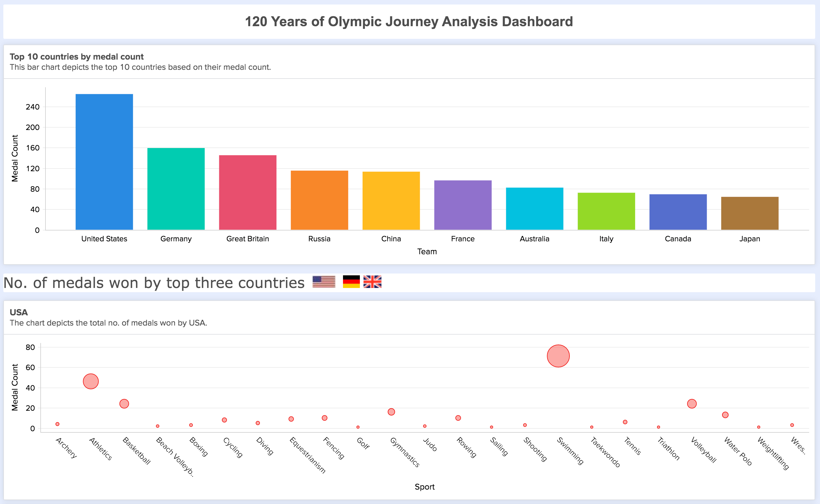Click the United States flag icon
Viewport: 820px width, 504px height.
point(324,282)
